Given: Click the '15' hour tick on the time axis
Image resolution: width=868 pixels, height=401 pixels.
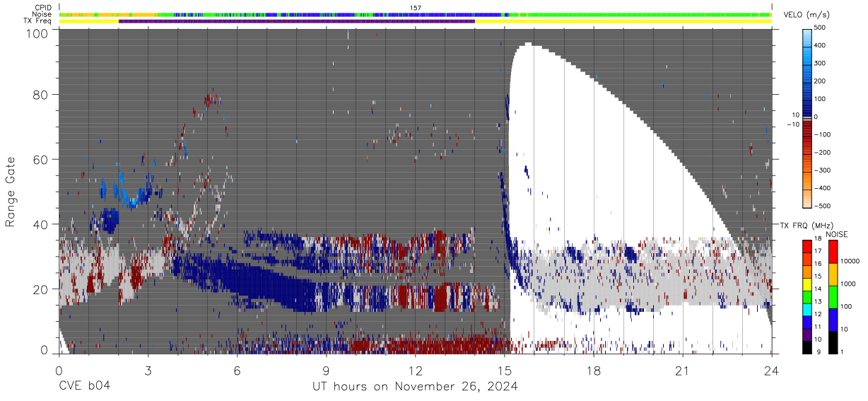Looking at the screenshot, I should 505,370.
